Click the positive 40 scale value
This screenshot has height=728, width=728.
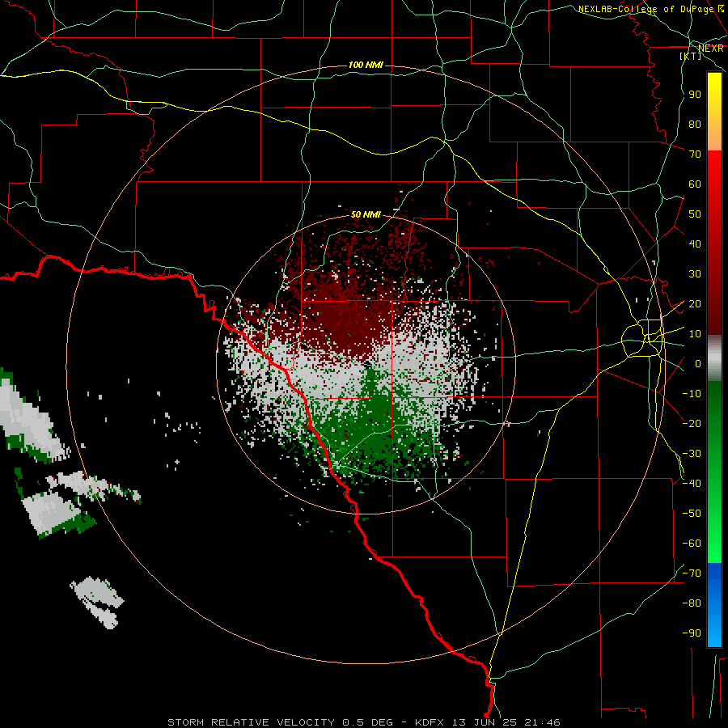695,244
